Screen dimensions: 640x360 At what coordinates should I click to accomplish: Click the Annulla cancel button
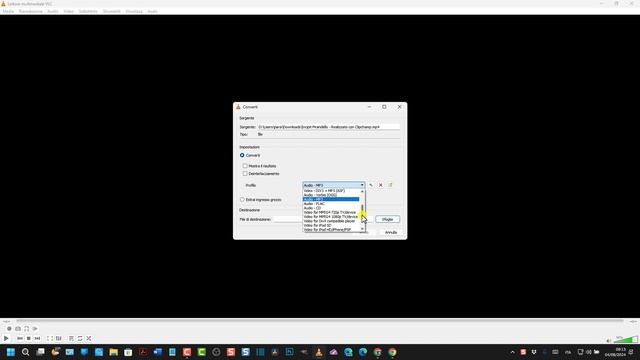pyautogui.click(x=391, y=232)
